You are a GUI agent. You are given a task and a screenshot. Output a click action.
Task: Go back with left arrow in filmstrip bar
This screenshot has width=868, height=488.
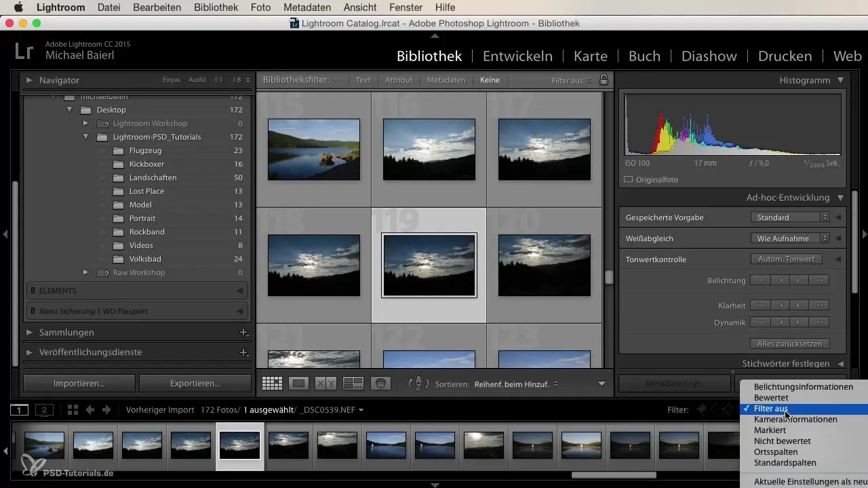coord(90,410)
